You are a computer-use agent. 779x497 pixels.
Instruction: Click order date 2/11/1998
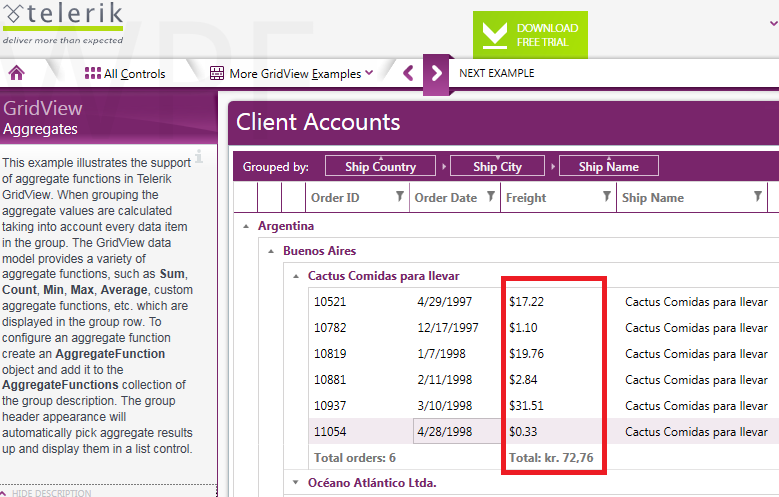[x=445, y=380]
